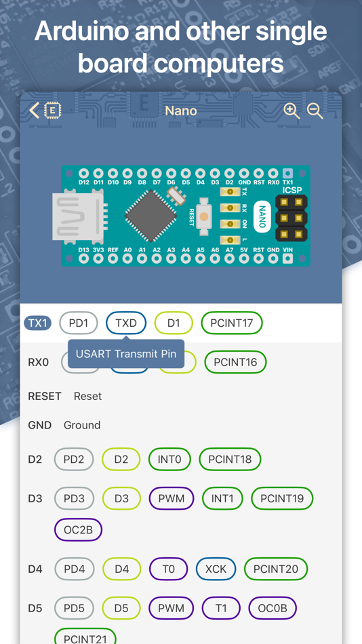Tap the TX LED on the board

[x=230, y=192]
